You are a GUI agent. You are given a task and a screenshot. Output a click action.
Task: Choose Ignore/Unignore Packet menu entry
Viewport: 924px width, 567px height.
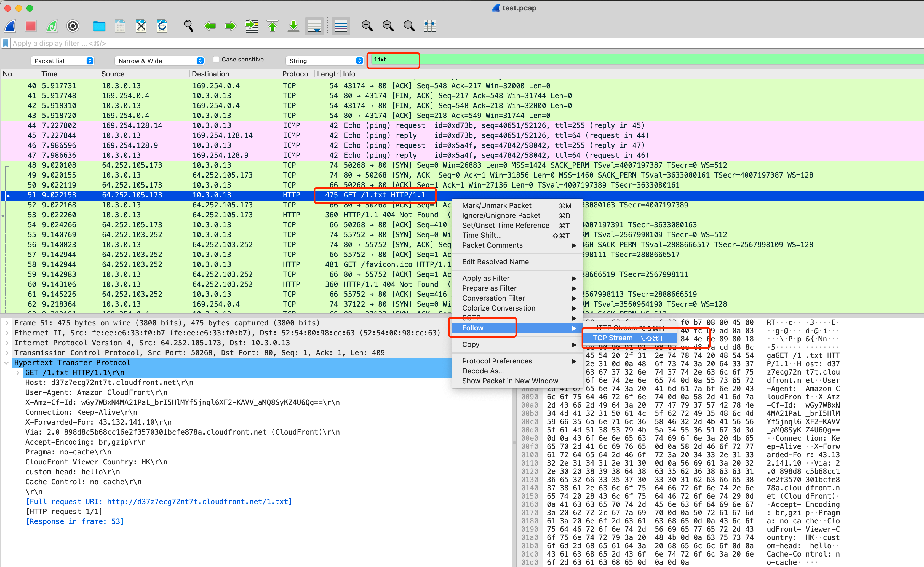tap(517, 216)
